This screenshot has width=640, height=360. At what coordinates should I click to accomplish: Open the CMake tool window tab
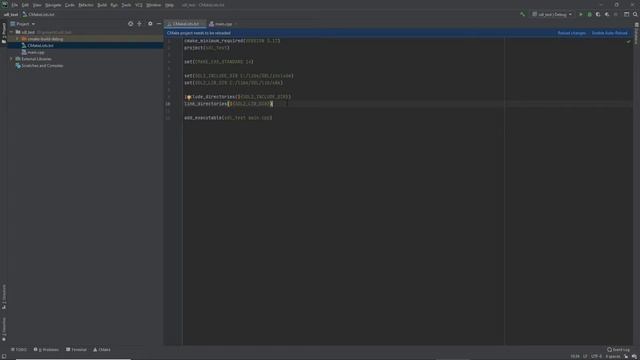tap(102, 350)
